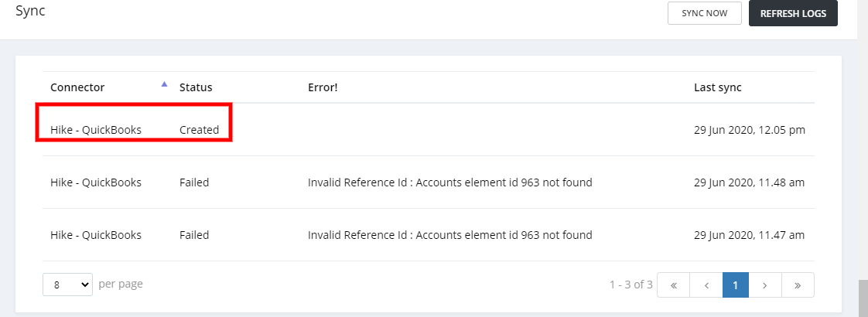
Task: Click the vertical page scrollbar
Action: click(x=863, y=296)
